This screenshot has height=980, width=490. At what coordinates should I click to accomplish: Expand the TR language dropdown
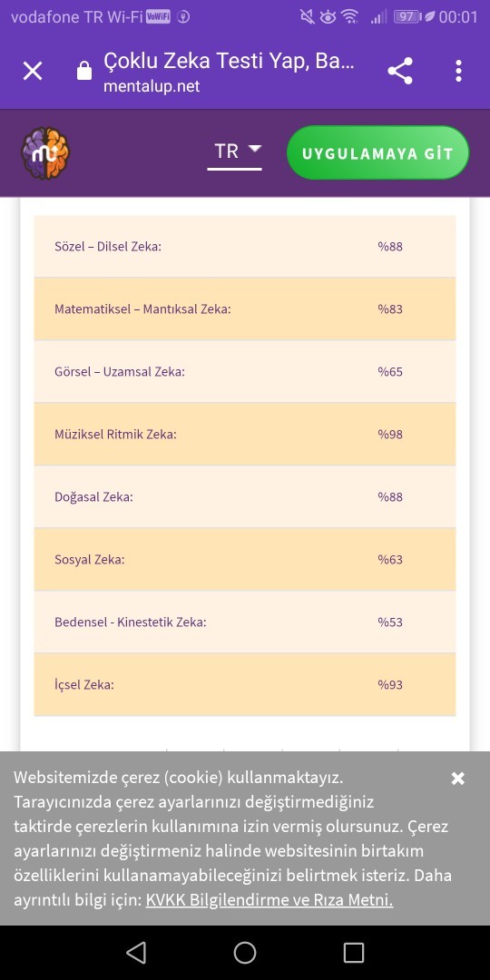click(234, 152)
